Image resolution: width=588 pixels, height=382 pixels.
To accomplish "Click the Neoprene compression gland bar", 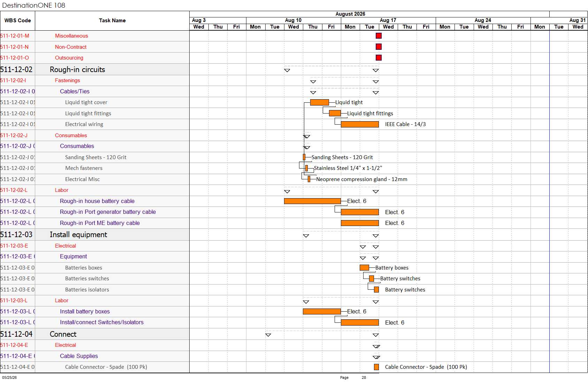I will pyautogui.click(x=309, y=179).
